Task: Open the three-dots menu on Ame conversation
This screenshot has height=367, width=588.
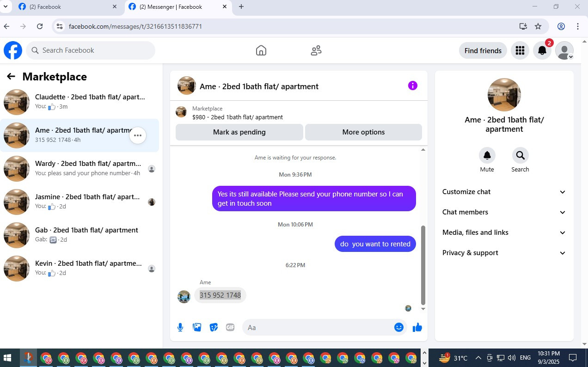Action: coord(138,135)
